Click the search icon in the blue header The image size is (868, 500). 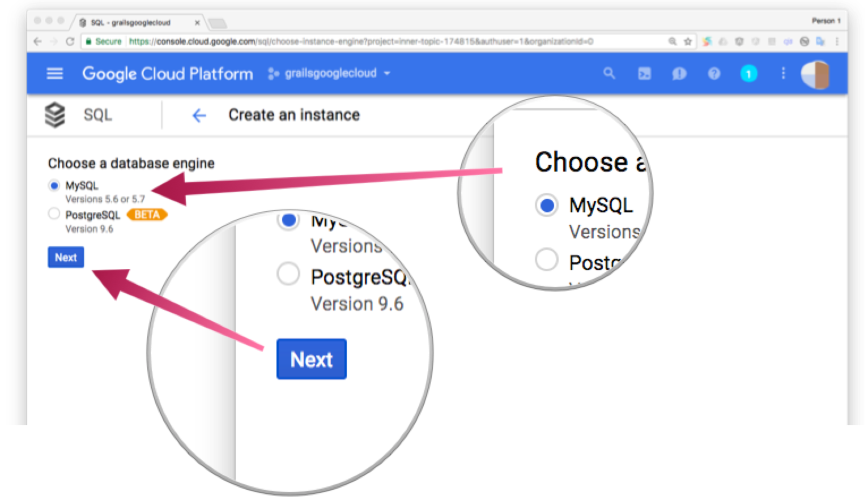609,73
